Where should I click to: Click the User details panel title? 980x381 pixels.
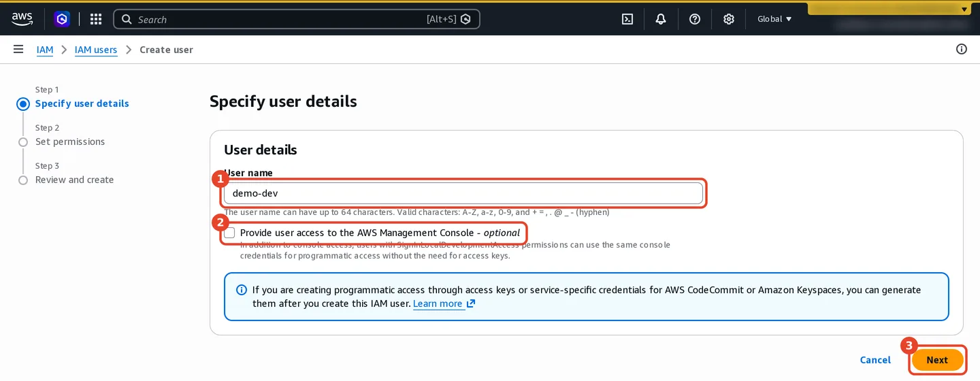pos(261,150)
